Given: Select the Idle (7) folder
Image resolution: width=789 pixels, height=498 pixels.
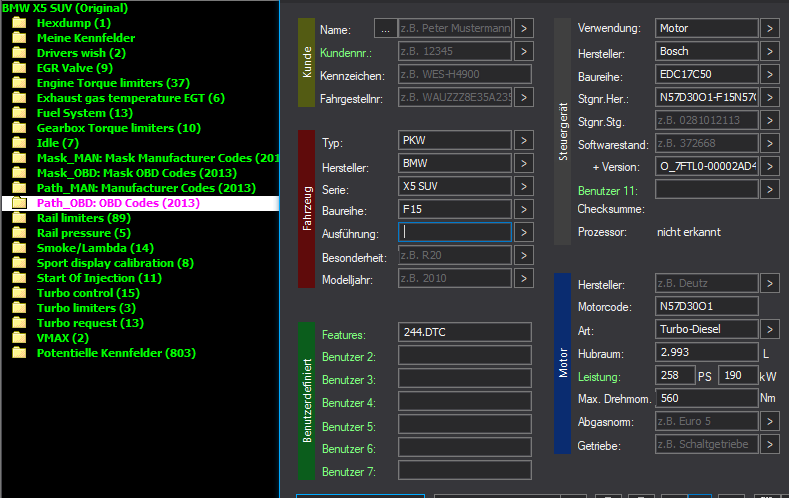Looking at the screenshot, I should [x=58, y=143].
